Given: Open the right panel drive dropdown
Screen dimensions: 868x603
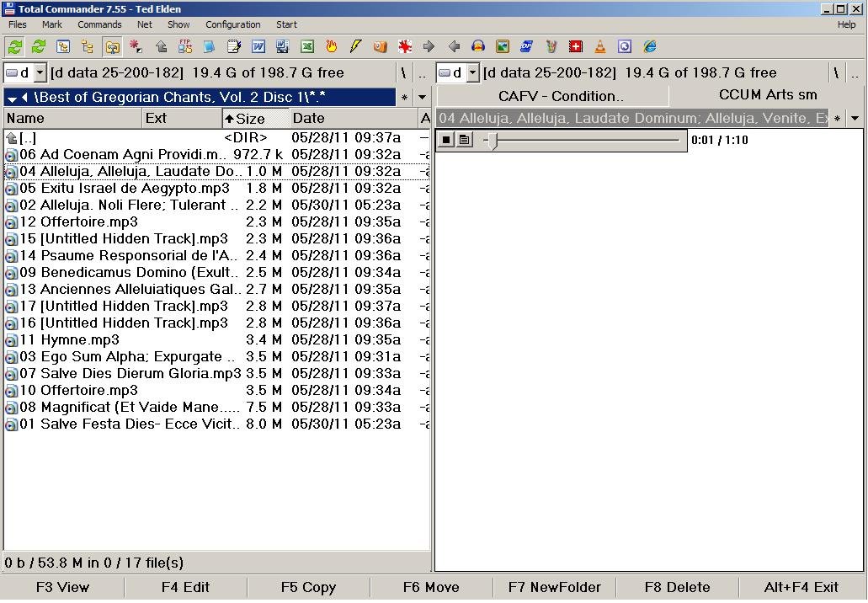Looking at the screenshot, I should coord(472,72).
